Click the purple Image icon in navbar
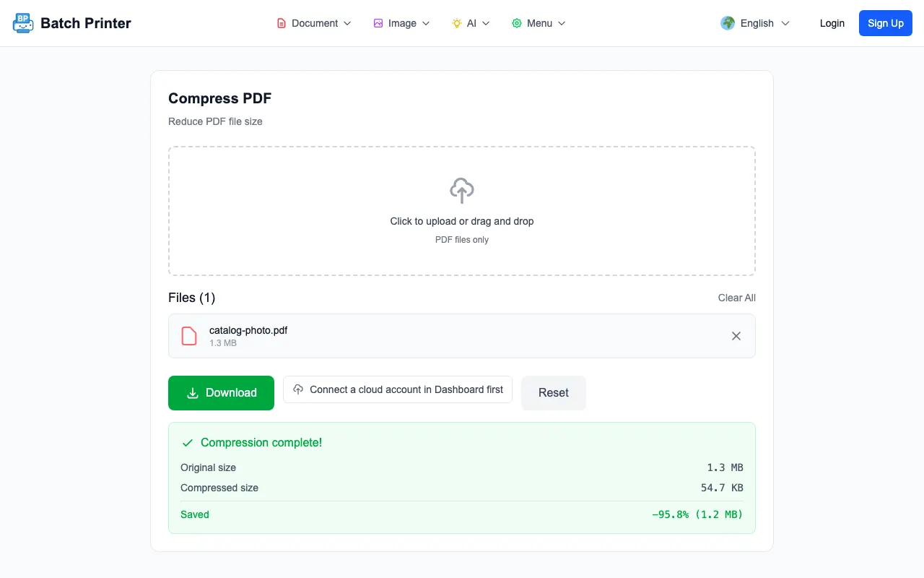 [378, 23]
